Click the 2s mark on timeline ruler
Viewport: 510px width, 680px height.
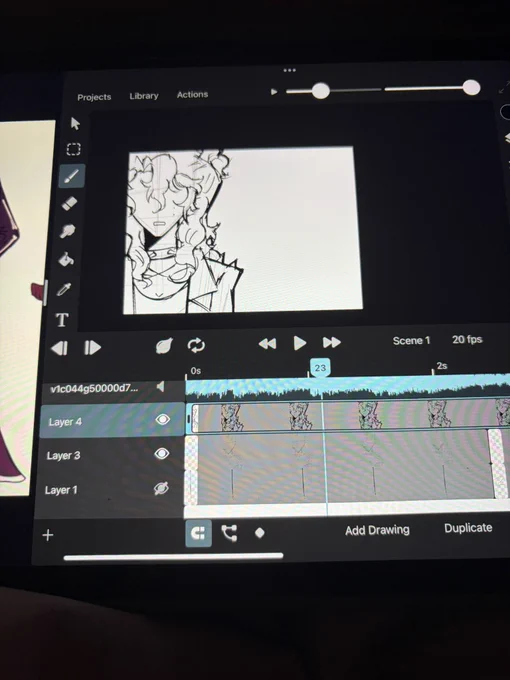441,366
